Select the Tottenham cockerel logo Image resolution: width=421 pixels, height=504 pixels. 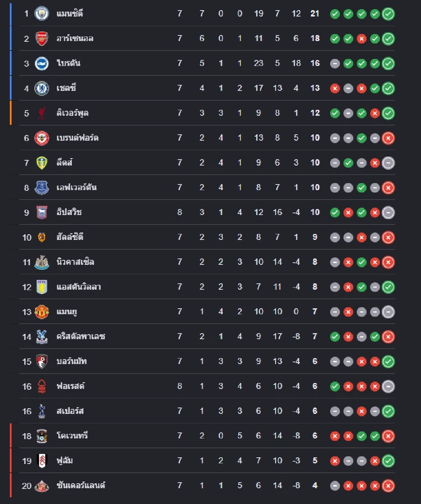point(42,411)
